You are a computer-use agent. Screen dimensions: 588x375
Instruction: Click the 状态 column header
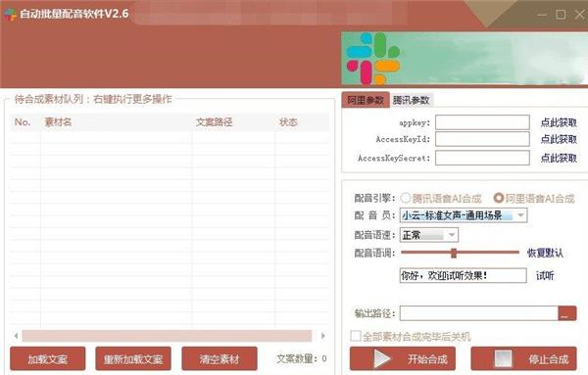302,122
